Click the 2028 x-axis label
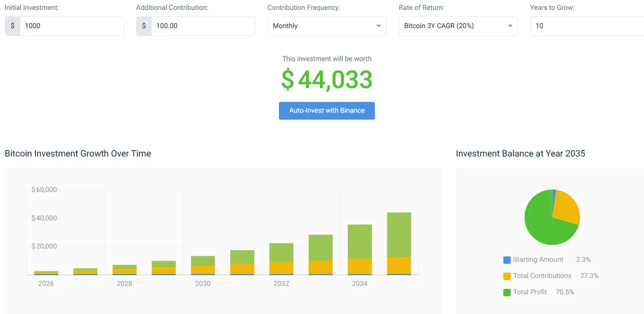Viewport: 644px width, 314px height. coord(125,283)
